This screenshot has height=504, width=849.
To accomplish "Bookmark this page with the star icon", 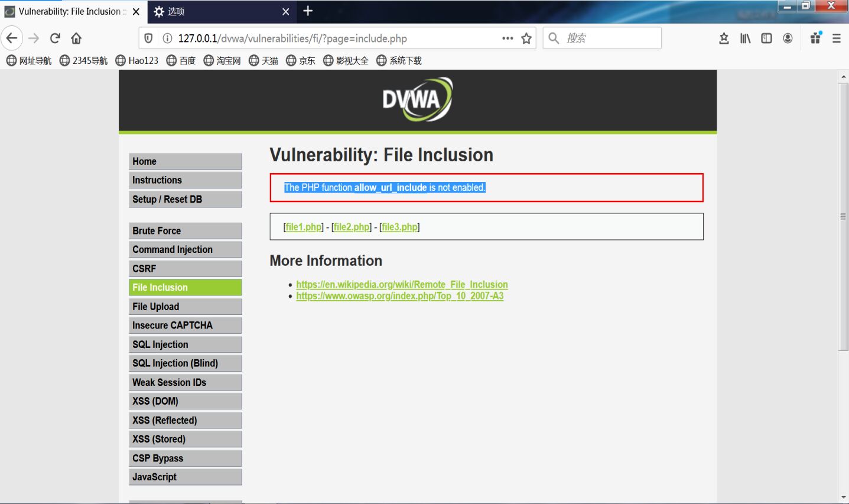I will [525, 38].
